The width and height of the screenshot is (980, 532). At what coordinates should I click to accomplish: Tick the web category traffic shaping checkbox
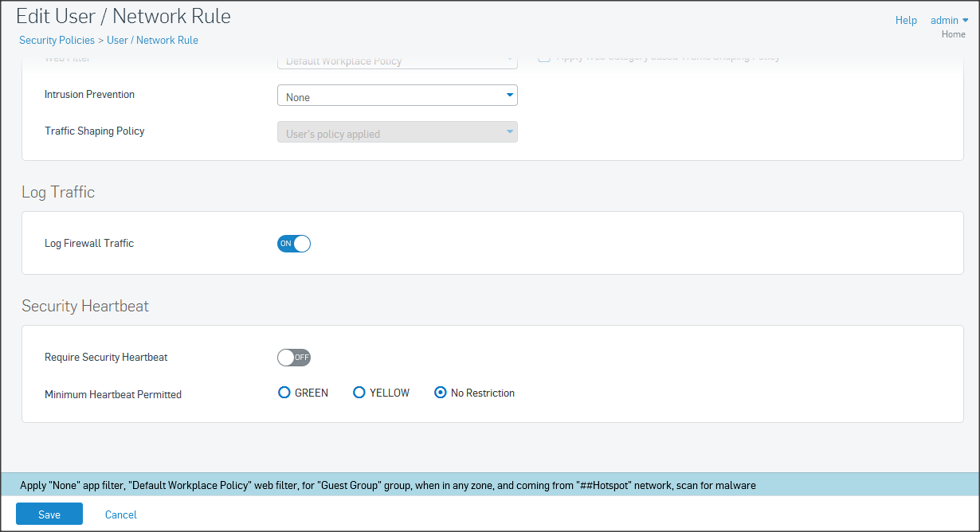pyautogui.click(x=544, y=57)
